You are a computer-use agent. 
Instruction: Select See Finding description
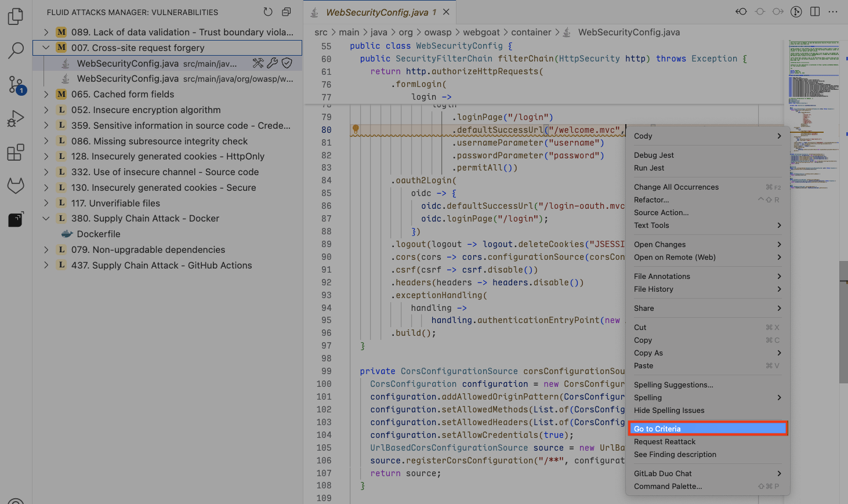(x=708, y=454)
